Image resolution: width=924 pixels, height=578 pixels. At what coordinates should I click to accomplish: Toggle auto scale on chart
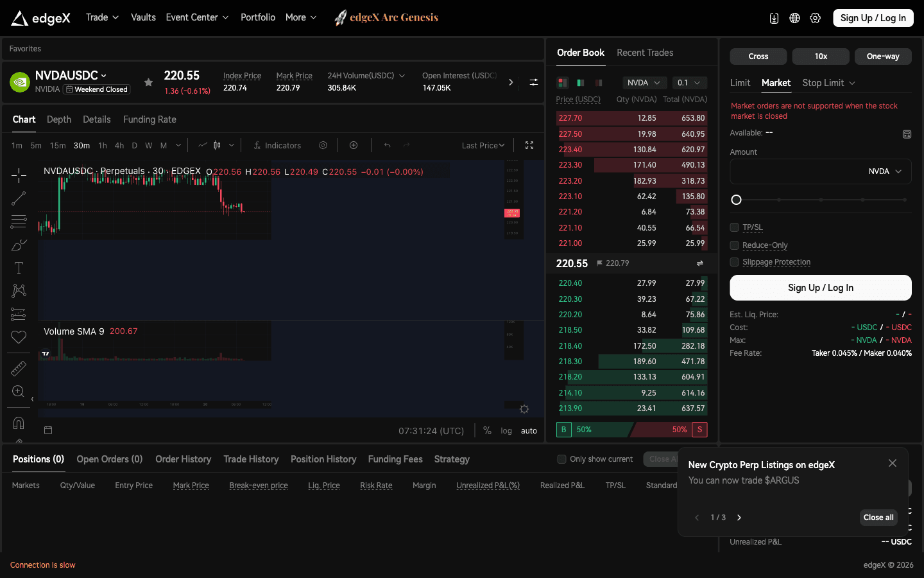[x=529, y=431]
